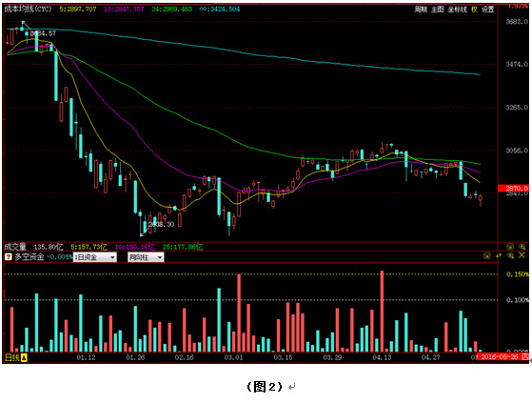532x403 pixels.
Task: Click the green 34:2989.483 average value
Action: tap(172, 10)
